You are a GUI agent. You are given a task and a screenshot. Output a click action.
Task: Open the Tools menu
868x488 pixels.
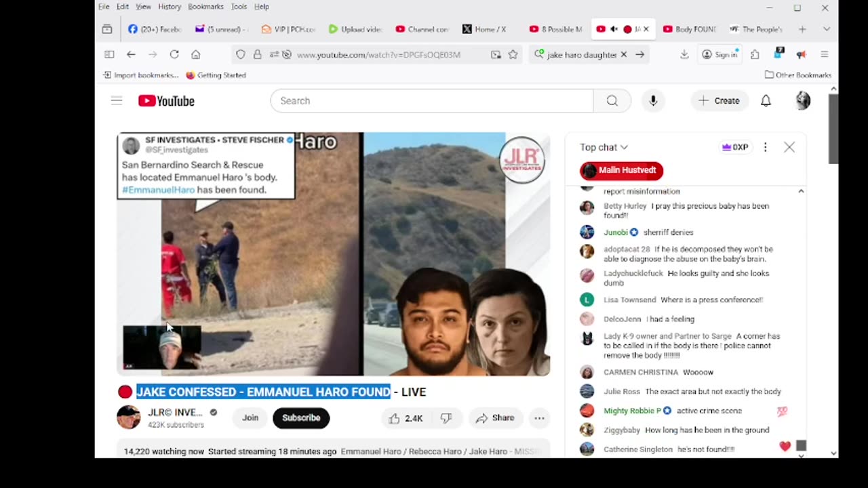coord(239,7)
